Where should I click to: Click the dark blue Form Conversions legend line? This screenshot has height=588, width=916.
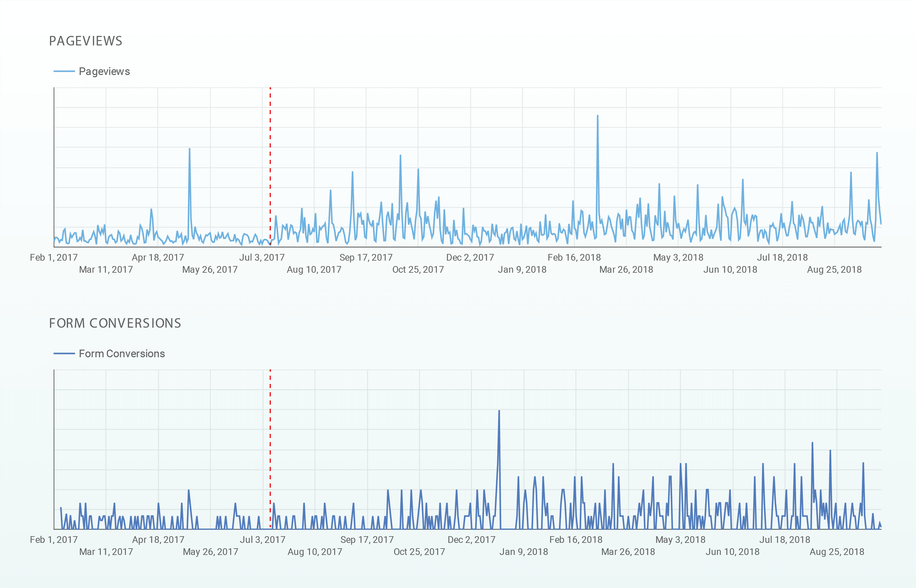coord(64,353)
